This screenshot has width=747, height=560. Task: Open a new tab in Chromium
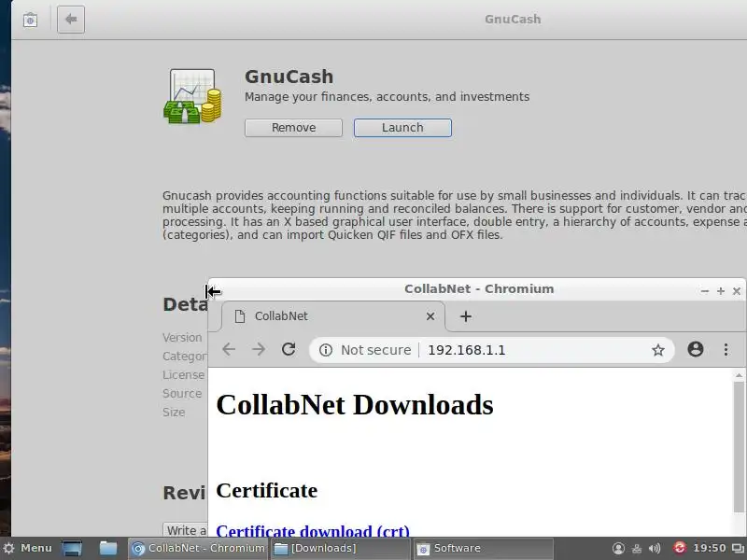465,316
